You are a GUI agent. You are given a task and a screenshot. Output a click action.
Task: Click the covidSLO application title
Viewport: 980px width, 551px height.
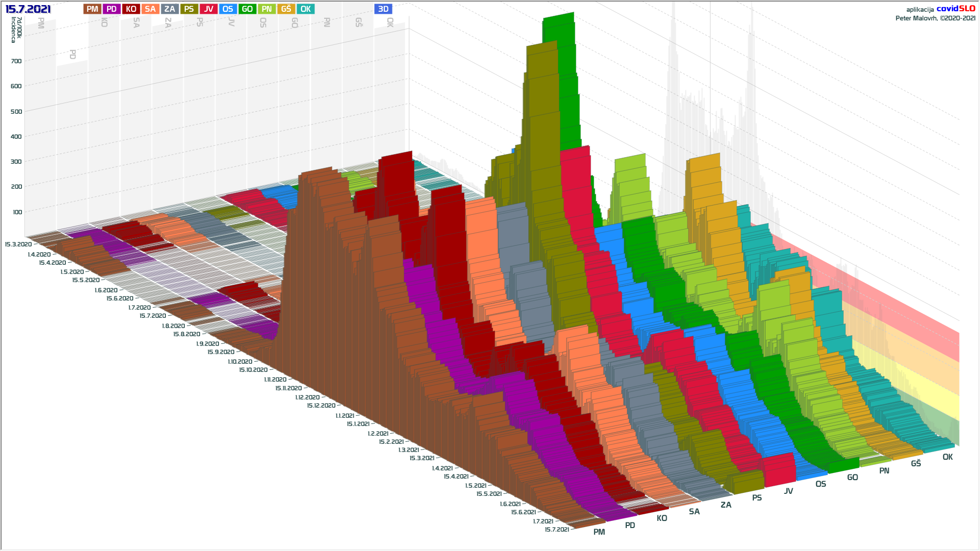(x=955, y=9)
